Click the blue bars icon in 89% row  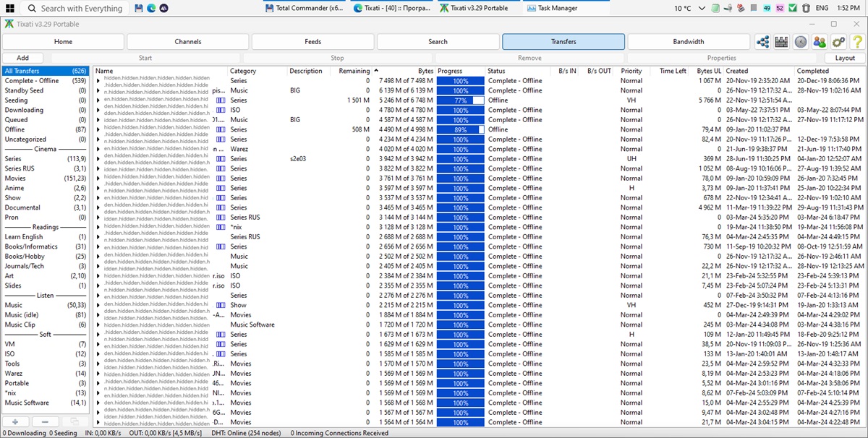click(221, 129)
